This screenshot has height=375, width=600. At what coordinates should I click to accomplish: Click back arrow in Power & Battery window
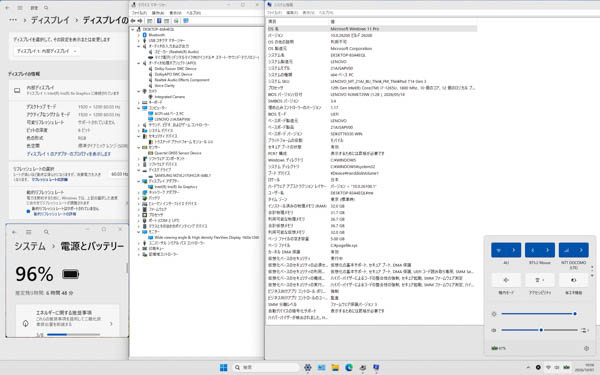14,232
